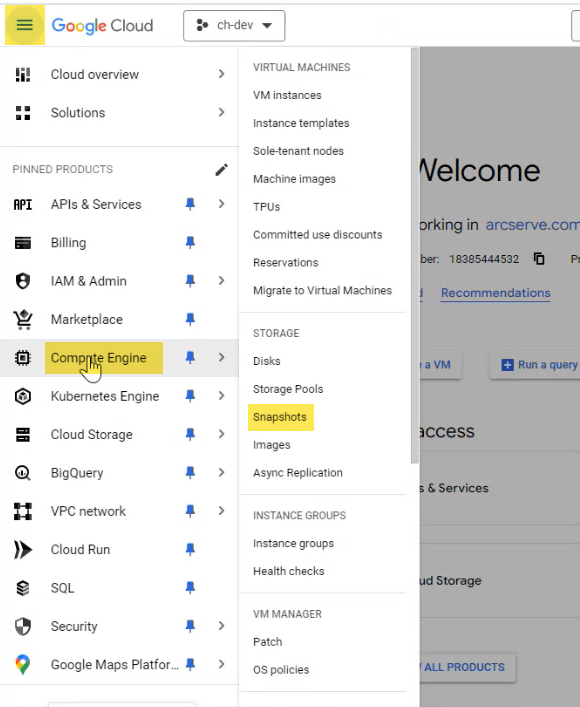Edit pinned products with pencil icon

[221, 170]
